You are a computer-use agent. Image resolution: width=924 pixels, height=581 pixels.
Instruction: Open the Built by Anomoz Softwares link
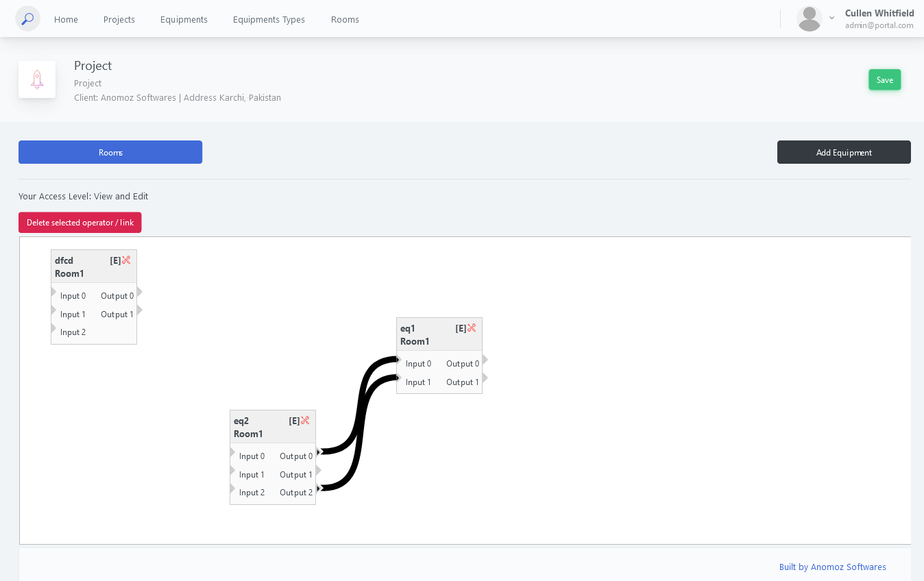coord(832,567)
